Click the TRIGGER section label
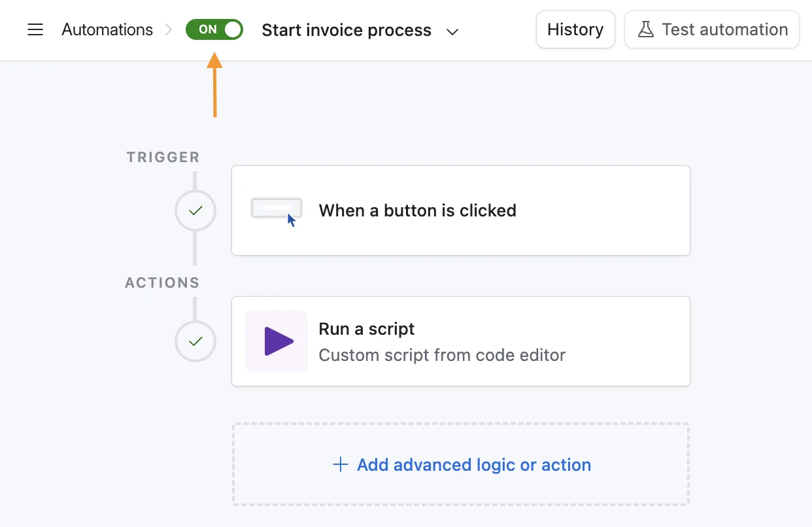Image resolution: width=812 pixels, height=527 pixels. click(x=163, y=157)
